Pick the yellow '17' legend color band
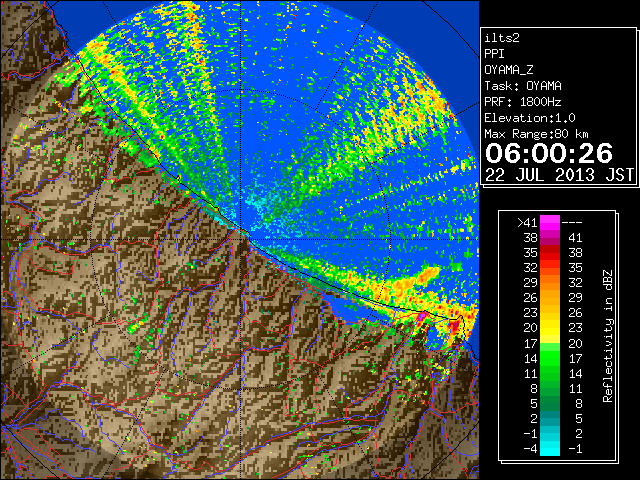Image resolution: width=640 pixels, height=480 pixels. [550, 339]
